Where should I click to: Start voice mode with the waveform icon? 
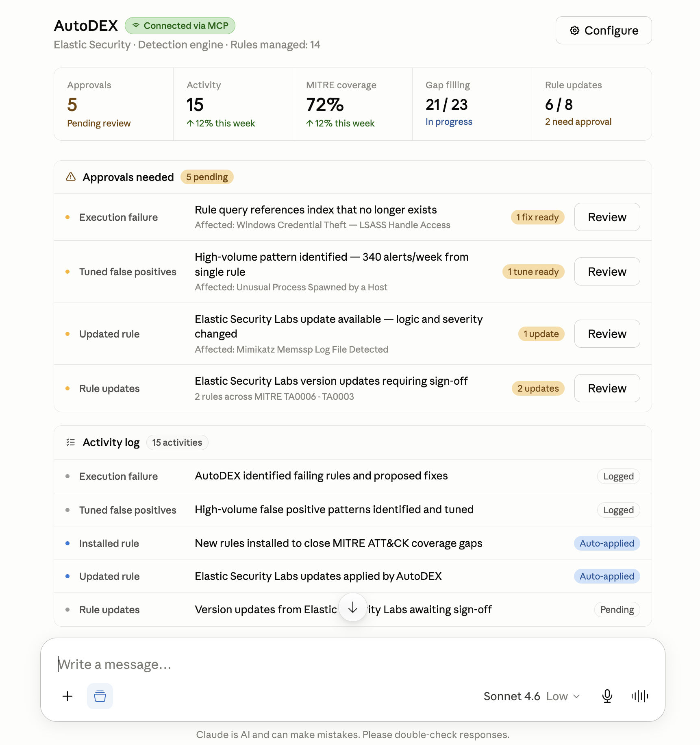pyautogui.click(x=640, y=696)
